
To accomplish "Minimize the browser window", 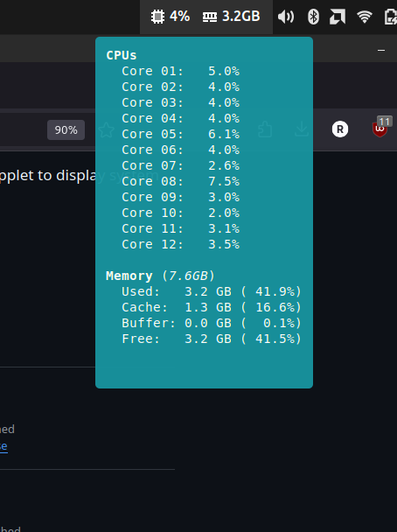I will click(x=381, y=50).
